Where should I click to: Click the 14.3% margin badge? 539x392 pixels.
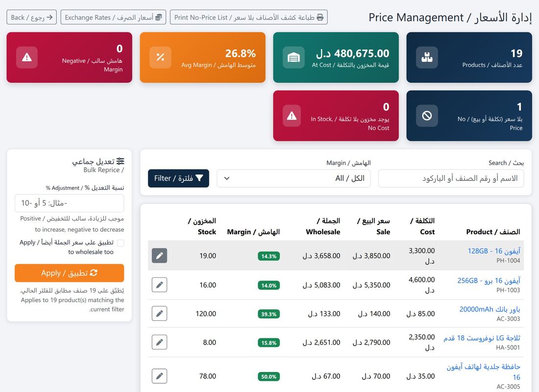269,256
